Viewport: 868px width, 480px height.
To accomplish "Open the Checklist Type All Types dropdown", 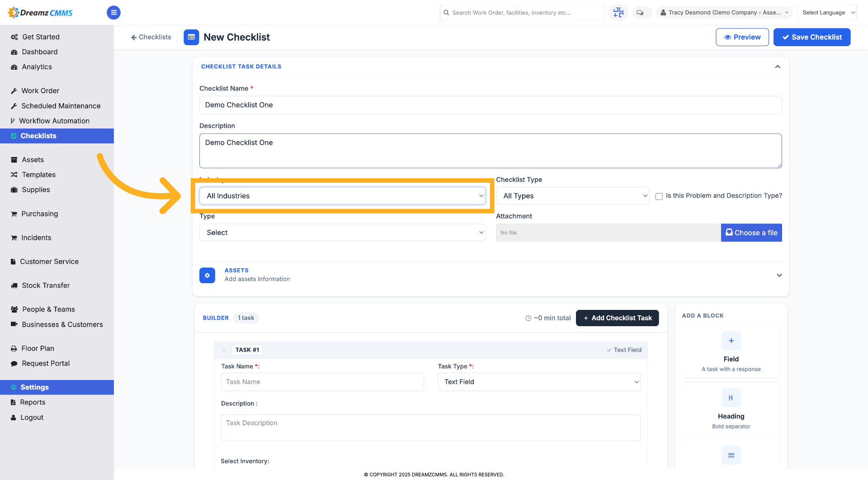I will (572, 196).
